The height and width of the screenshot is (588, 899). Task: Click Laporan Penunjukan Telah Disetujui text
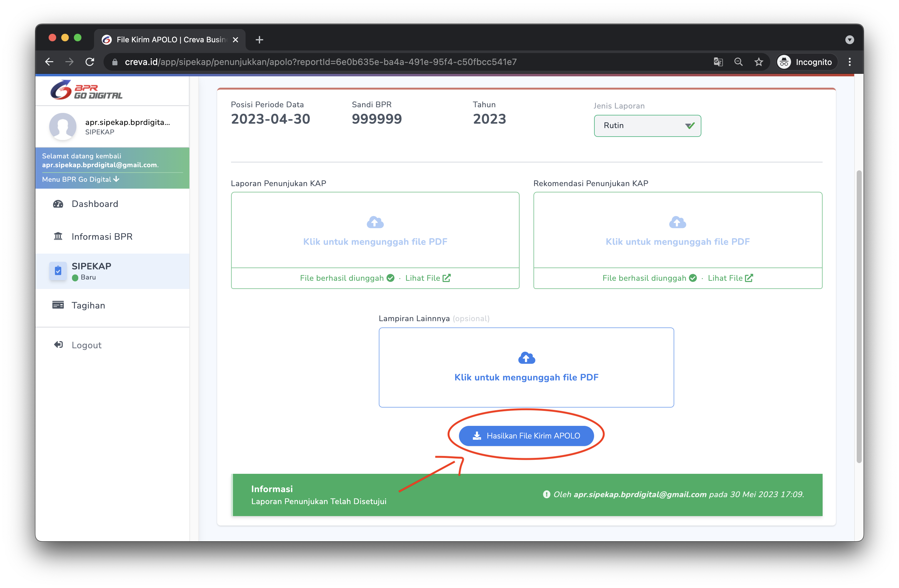319,502
